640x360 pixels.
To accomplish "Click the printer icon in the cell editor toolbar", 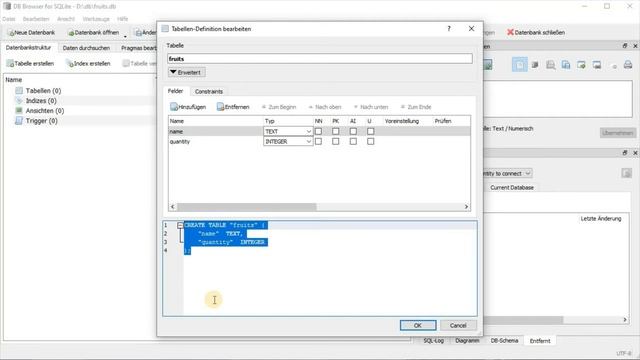I will 628,64.
